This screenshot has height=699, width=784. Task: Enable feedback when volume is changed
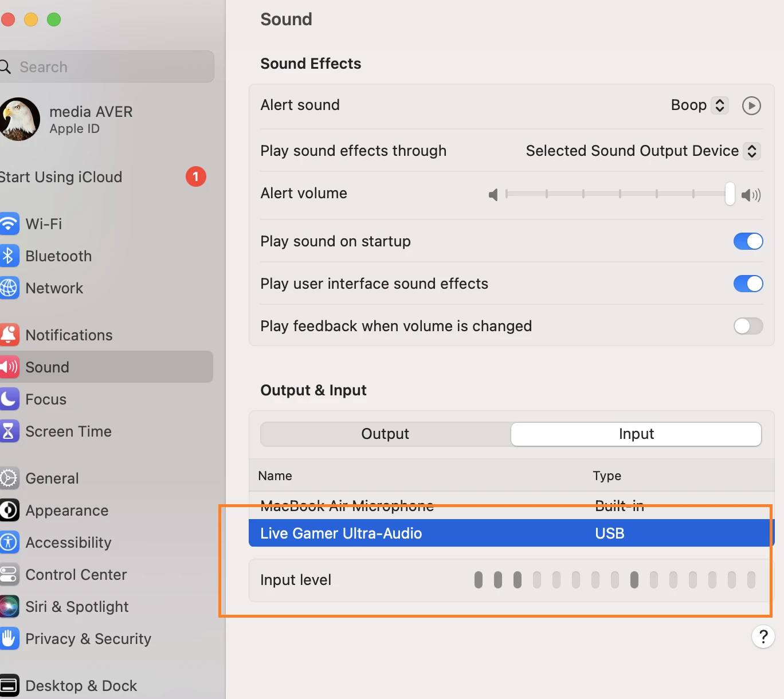point(748,326)
